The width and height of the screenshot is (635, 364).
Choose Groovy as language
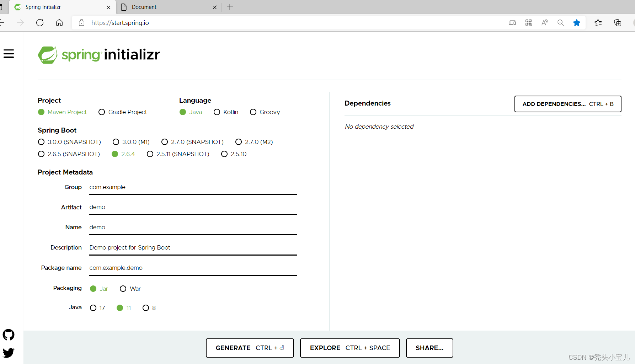click(x=265, y=112)
